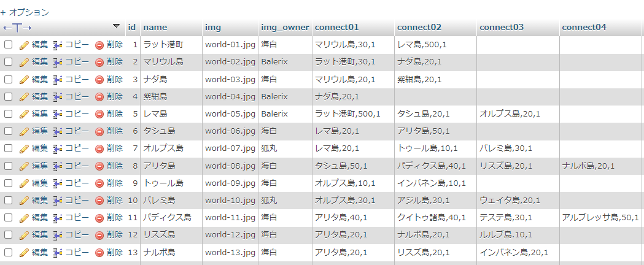644x265 pixels.
Task: Sort by the img_owner column header
Action: click(285, 28)
